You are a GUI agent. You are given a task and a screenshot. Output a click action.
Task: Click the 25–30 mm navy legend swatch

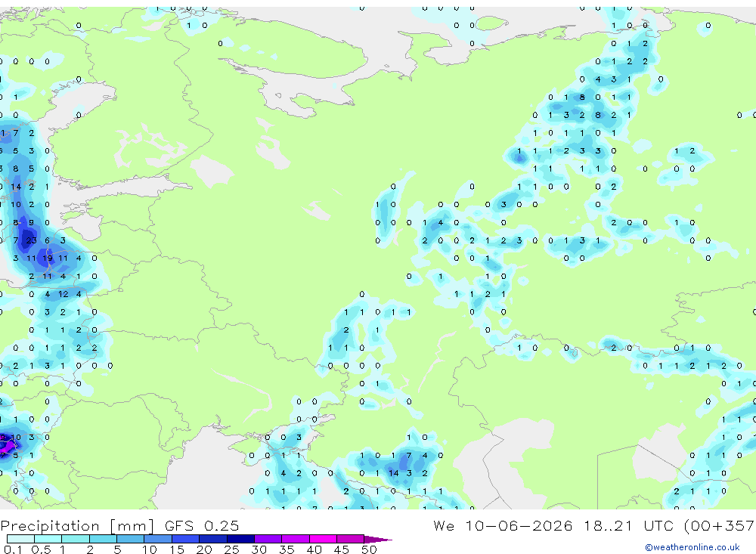coord(240,539)
